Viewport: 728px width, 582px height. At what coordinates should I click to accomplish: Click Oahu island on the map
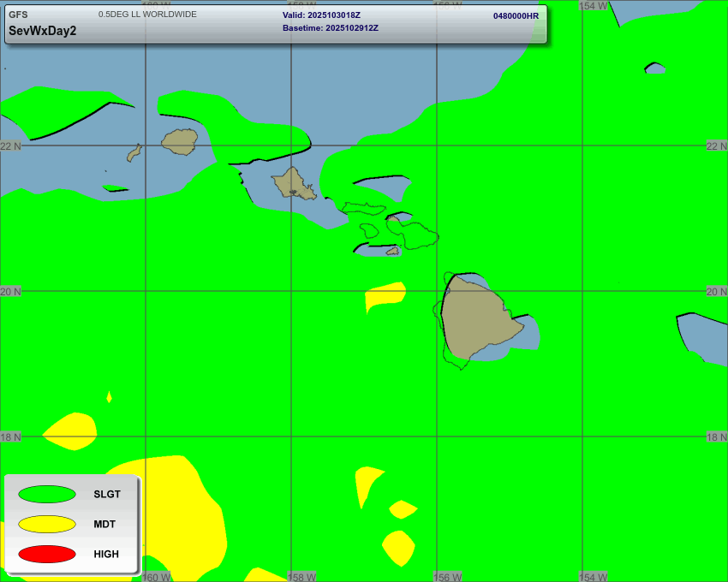click(x=292, y=181)
